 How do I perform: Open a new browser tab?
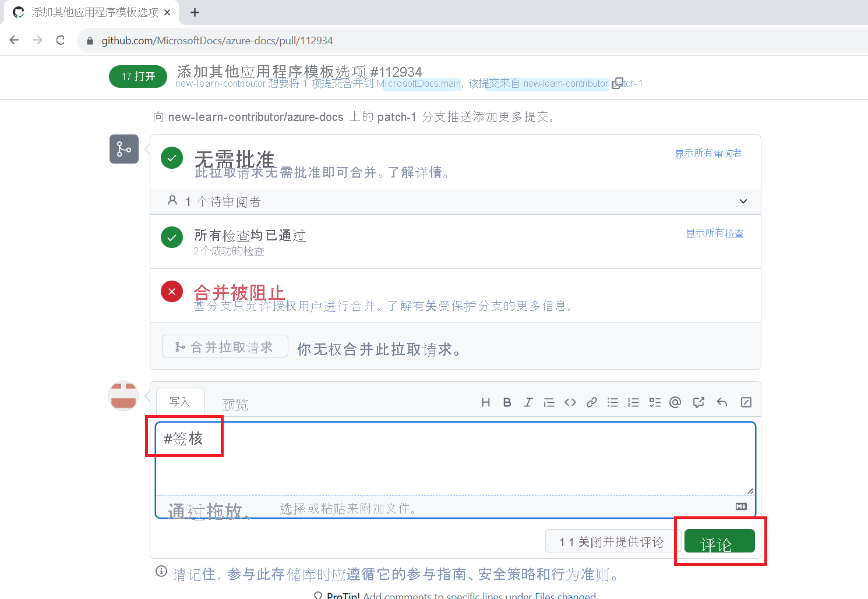click(x=195, y=12)
